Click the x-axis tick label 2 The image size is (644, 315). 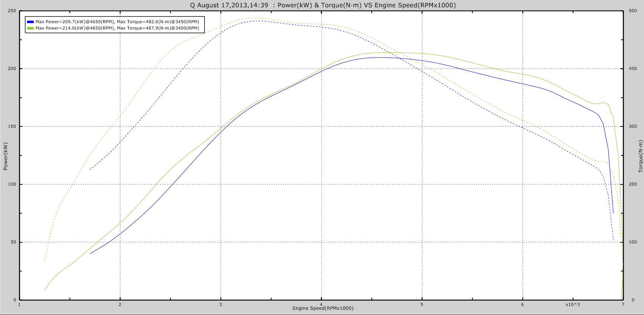coord(120,305)
